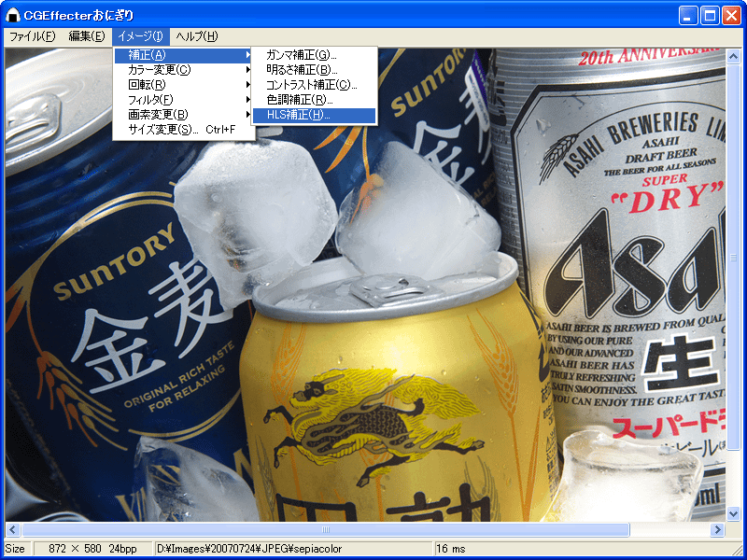Click the Size label in the status bar
The height and width of the screenshot is (560, 747).
pyautogui.click(x=15, y=549)
